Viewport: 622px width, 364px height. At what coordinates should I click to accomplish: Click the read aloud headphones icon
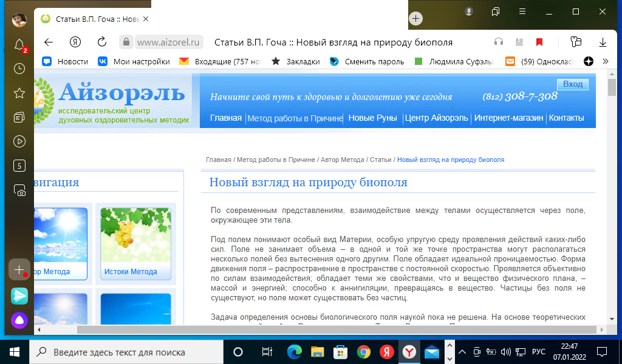[499, 42]
